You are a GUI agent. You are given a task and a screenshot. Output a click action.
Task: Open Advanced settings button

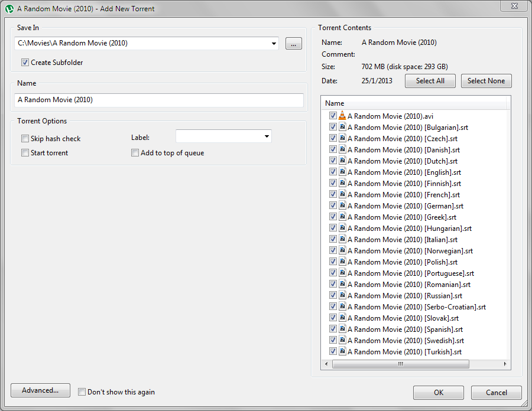coord(40,390)
